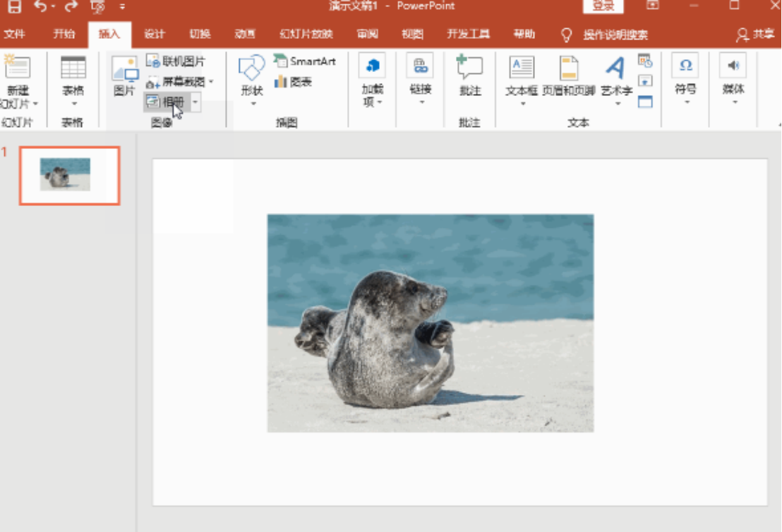
Task: Switch to the 设计 (Design) tab
Action: tap(154, 33)
